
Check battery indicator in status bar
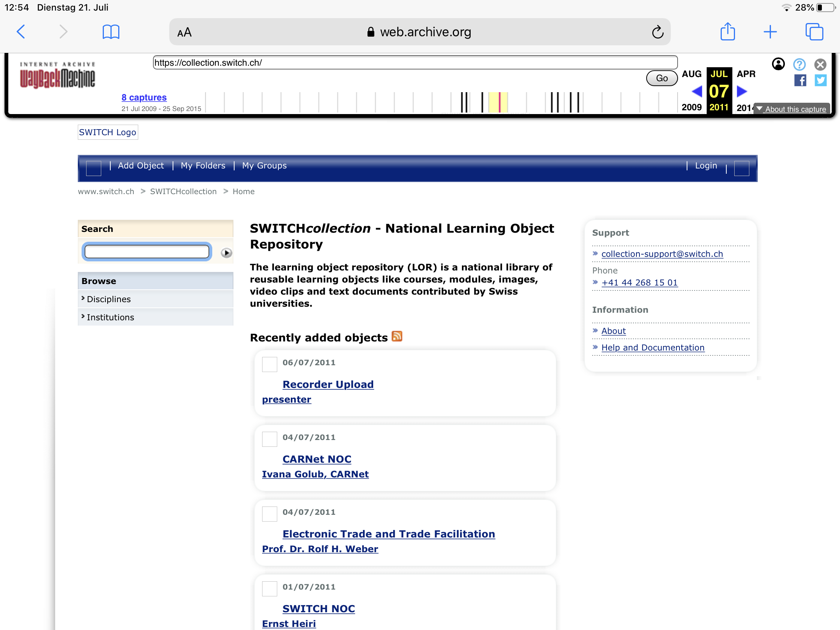[825, 8]
